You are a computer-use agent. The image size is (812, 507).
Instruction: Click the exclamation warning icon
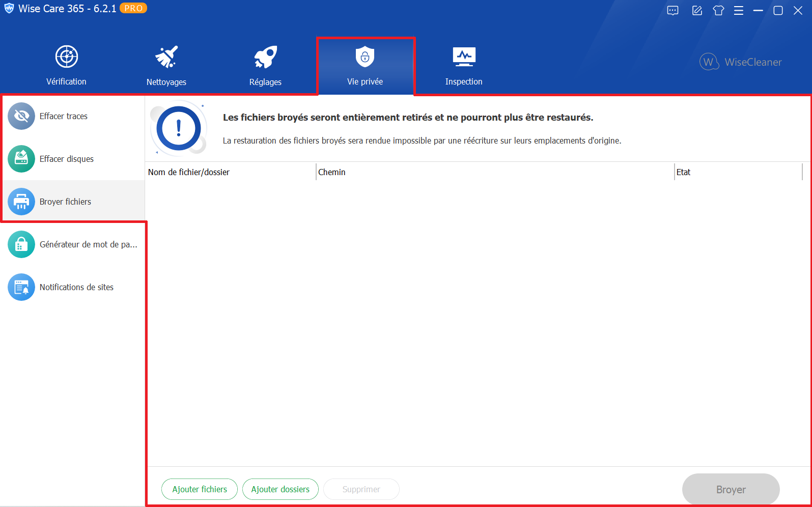click(179, 128)
